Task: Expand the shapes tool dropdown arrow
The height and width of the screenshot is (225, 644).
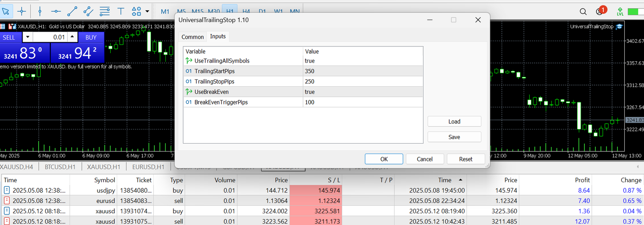Action: 147,11
